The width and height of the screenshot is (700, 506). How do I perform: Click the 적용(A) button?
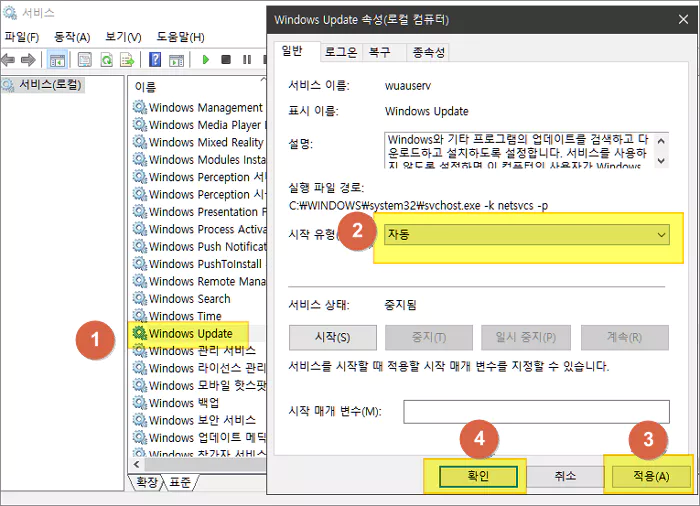(x=651, y=476)
